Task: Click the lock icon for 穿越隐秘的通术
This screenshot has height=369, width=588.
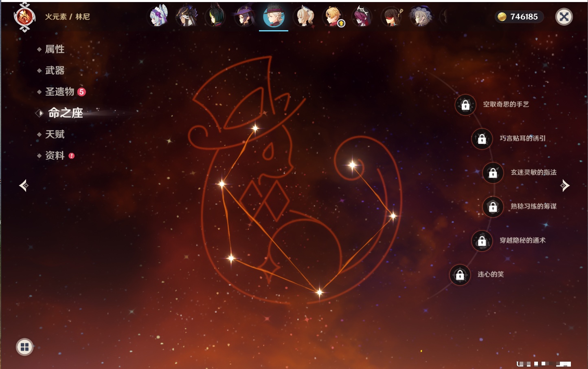Action: [x=482, y=241]
